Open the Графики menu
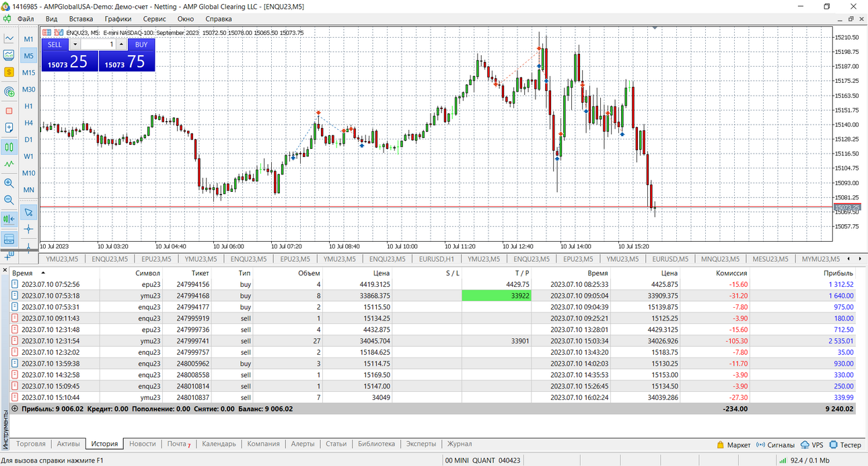Image resolution: width=868 pixels, height=466 pixels. pyautogui.click(x=118, y=19)
